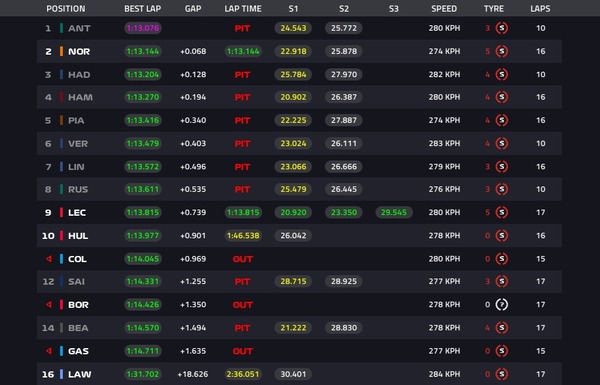Click HAM's S1 time 20.902
600x385 pixels.
[293, 97]
